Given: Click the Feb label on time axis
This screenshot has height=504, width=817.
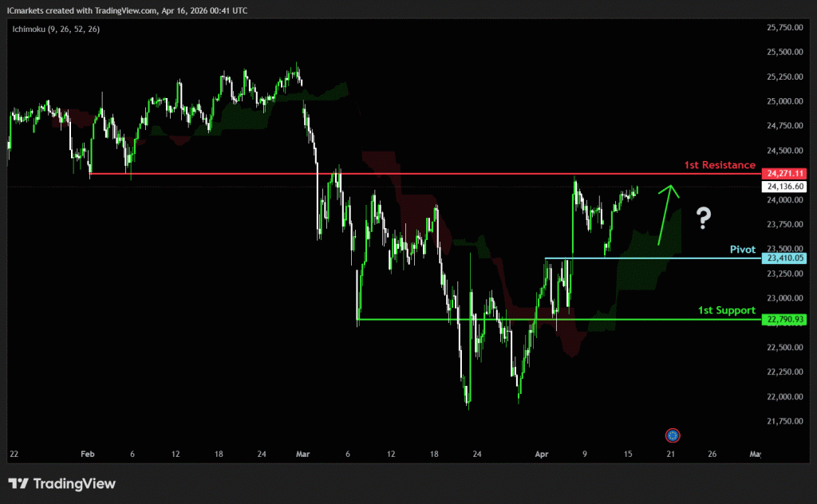Looking at the screenshot, I should click(87, 454).
